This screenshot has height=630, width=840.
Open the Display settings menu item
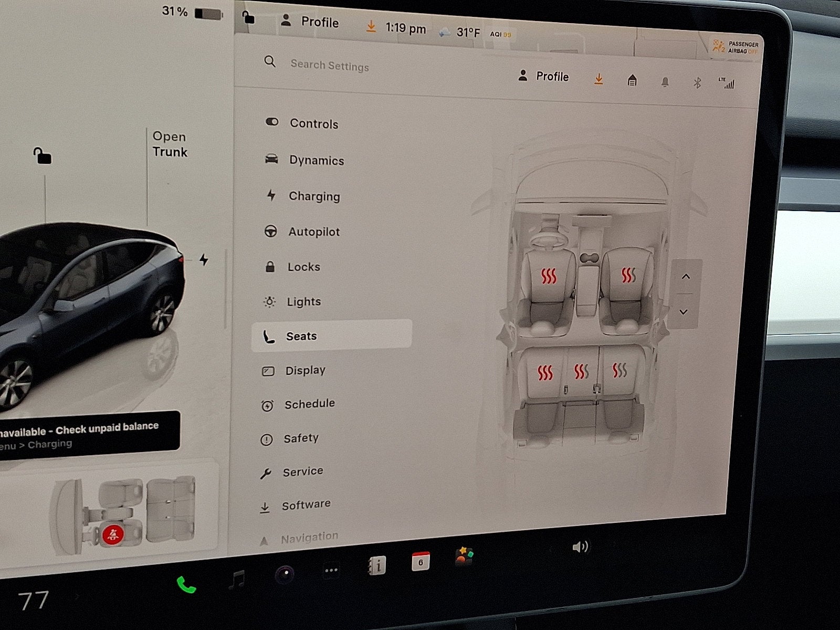tap(305, 371)
